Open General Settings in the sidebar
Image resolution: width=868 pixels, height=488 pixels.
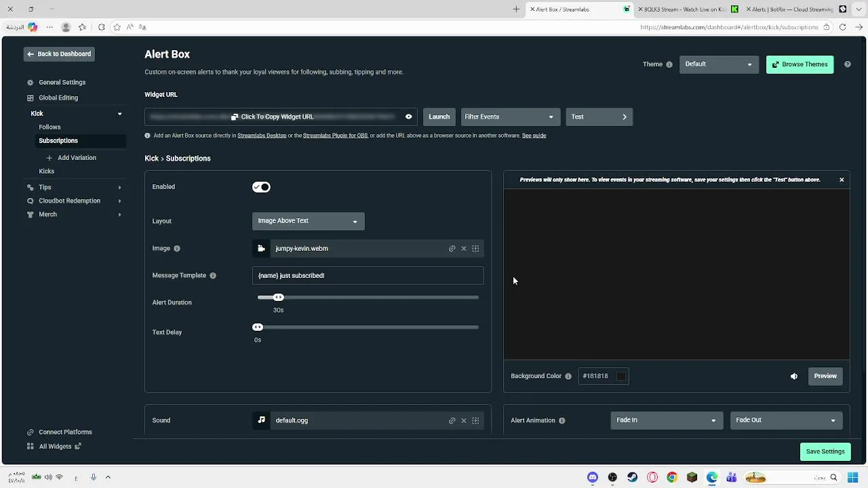[62, 83]
